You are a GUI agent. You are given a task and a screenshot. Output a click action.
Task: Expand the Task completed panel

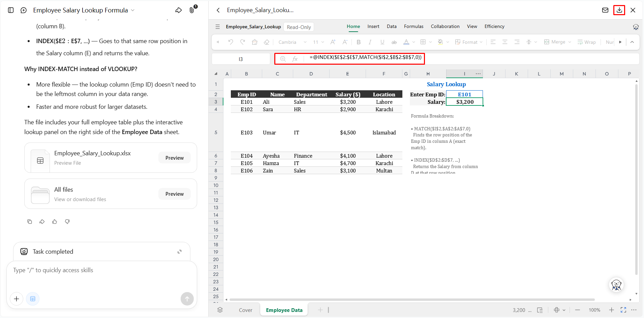(180, 252)
